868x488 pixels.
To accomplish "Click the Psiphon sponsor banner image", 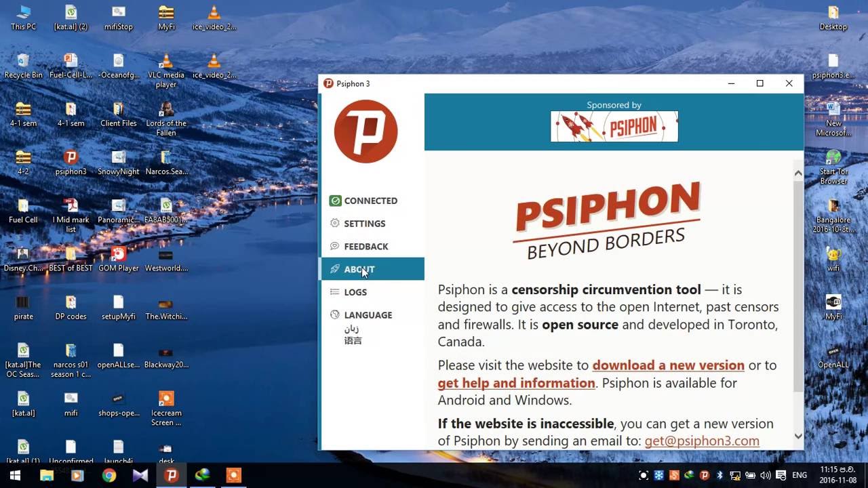I will (x=614, y=126).
